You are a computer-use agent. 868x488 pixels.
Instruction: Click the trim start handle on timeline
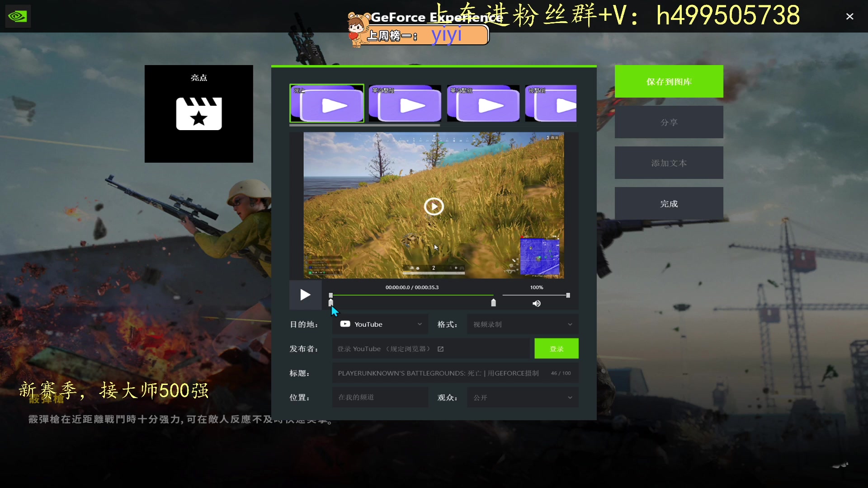(330, 303)
